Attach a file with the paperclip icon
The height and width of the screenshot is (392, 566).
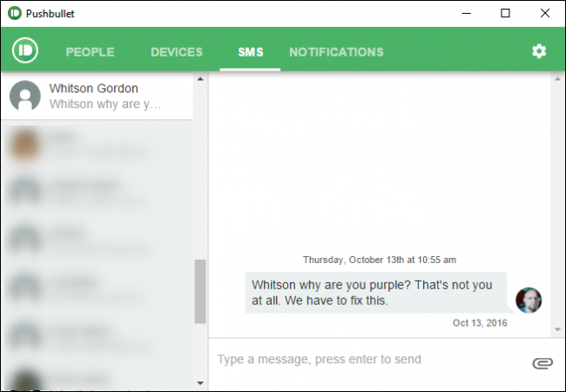(x=542, y=362)
